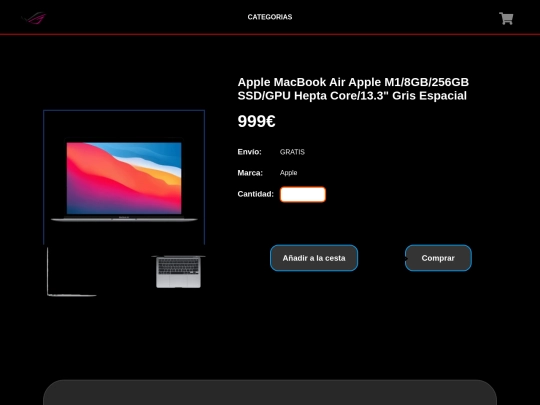Click the Apple brand value

pos(288,173)
